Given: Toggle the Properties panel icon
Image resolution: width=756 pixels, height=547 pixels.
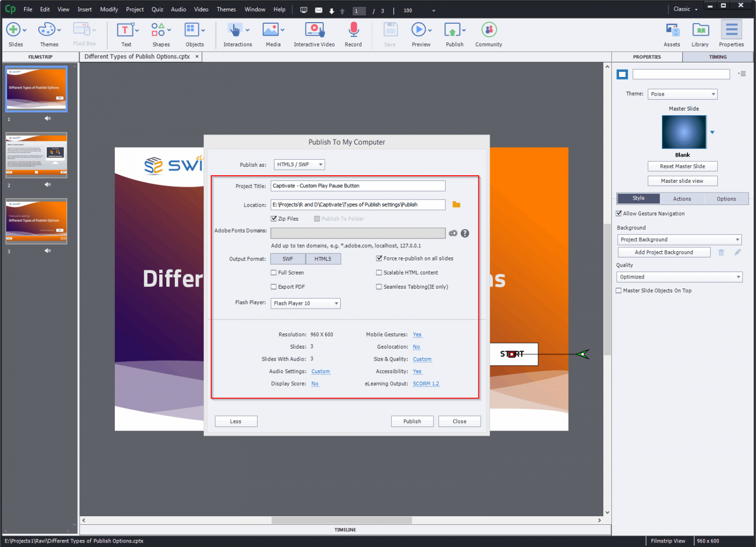Looking at the screenshot, I should (x=732, y=30).
